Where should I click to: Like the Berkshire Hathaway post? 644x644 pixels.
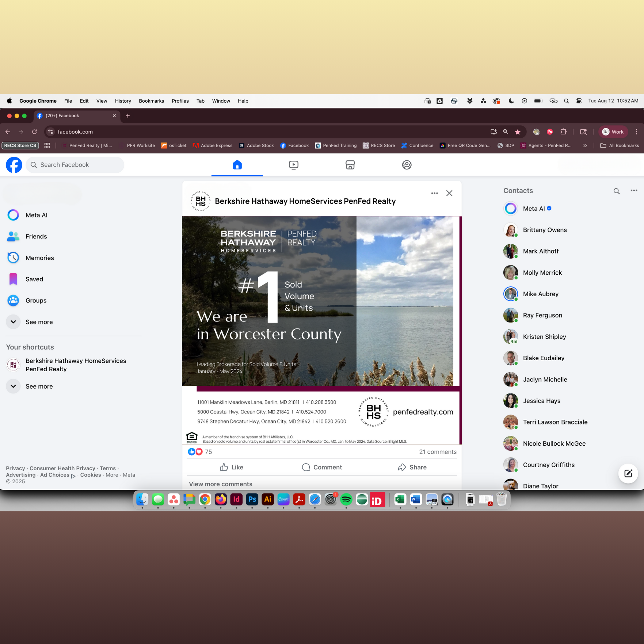(x=232, y=467)
